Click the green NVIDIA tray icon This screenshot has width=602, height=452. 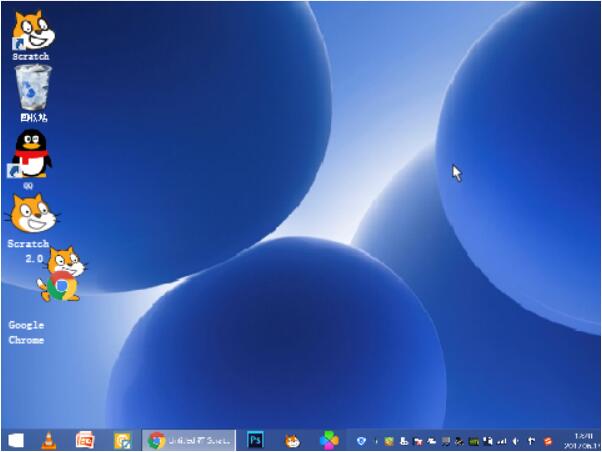click(x=474, y=442)
